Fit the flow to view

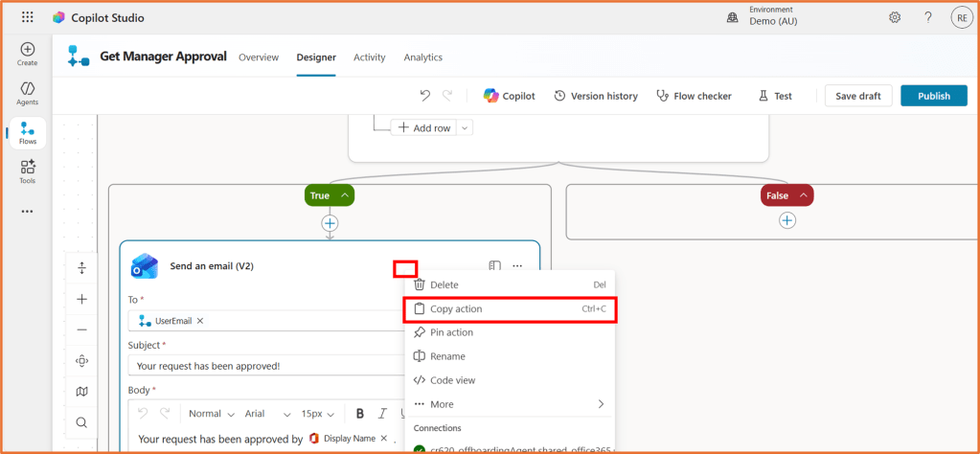tap(81, 360)
